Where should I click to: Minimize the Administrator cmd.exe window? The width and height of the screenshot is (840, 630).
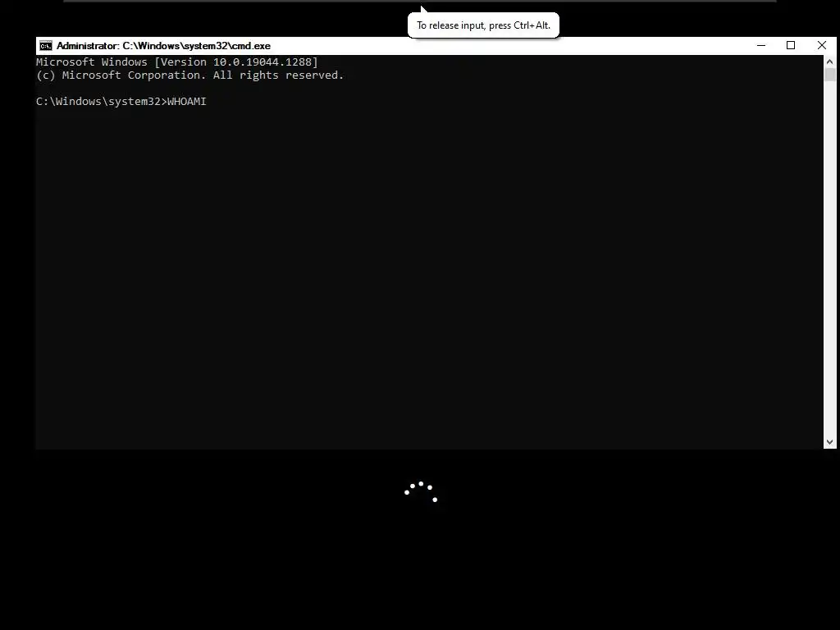[x=760, y=46]
